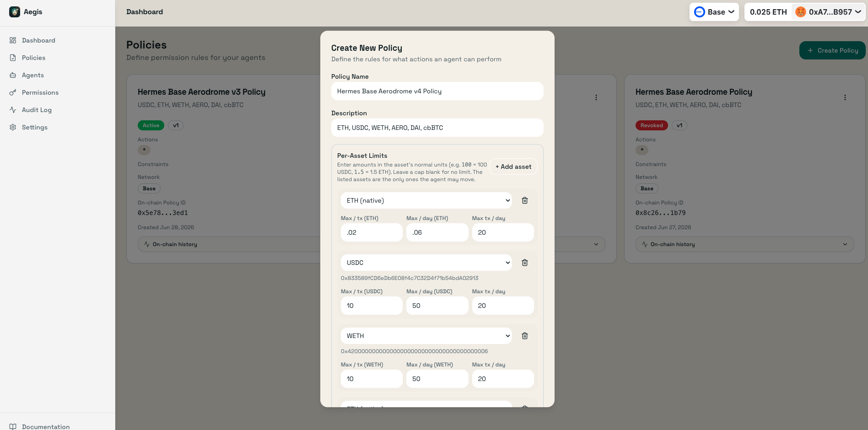Open the wallet 0xA7...B957 account menu
The image size is (868, 430).
[x=828, y=12]
